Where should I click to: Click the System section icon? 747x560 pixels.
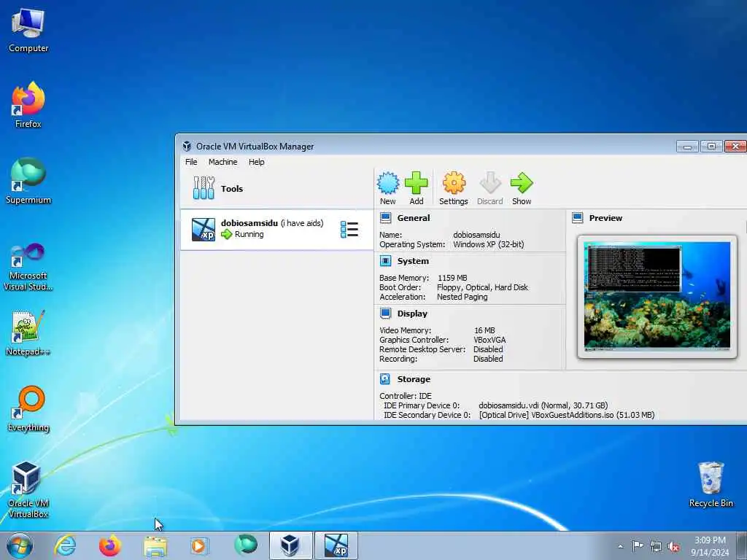pos(385,261)
